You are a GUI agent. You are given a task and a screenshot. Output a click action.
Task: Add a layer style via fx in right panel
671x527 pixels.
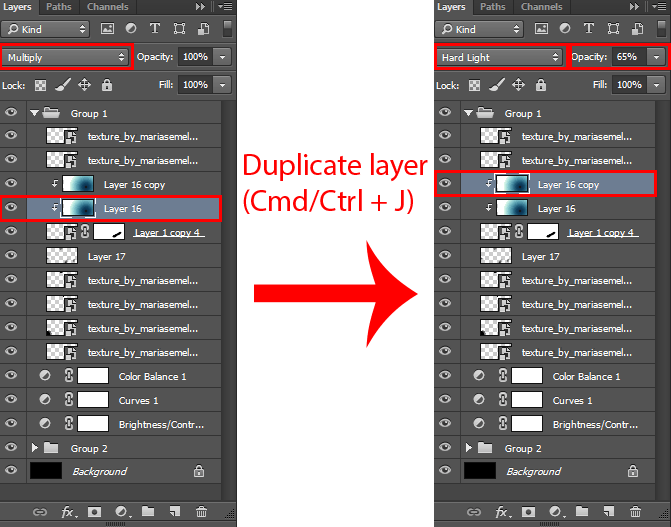click(x=502, y=512)
